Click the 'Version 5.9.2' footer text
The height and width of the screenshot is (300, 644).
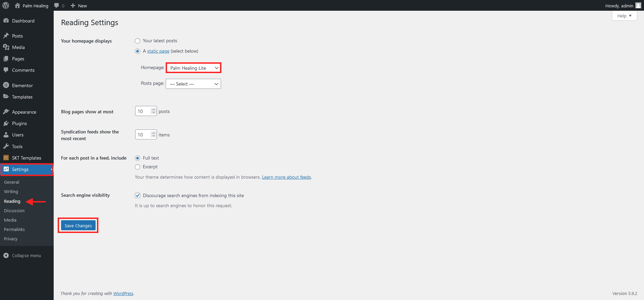point(625,293)
